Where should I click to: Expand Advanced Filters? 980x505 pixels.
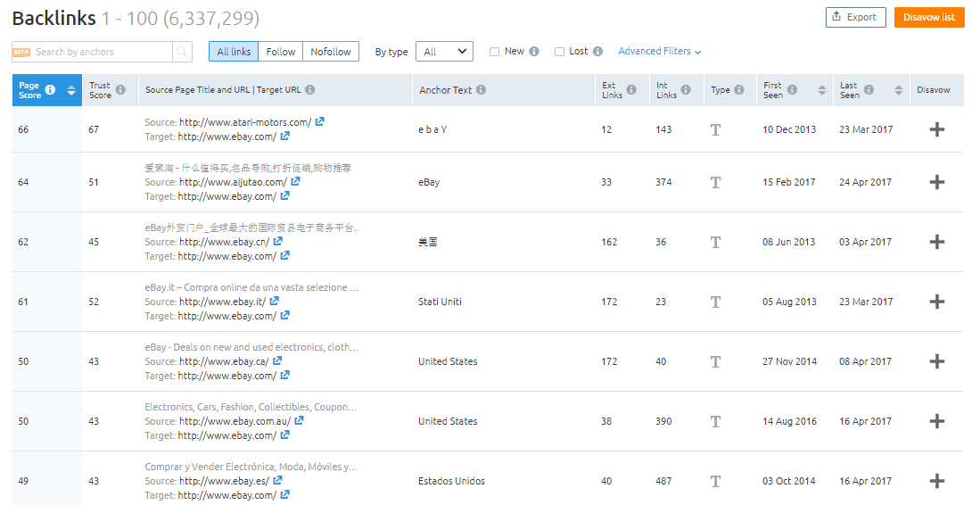659,51
